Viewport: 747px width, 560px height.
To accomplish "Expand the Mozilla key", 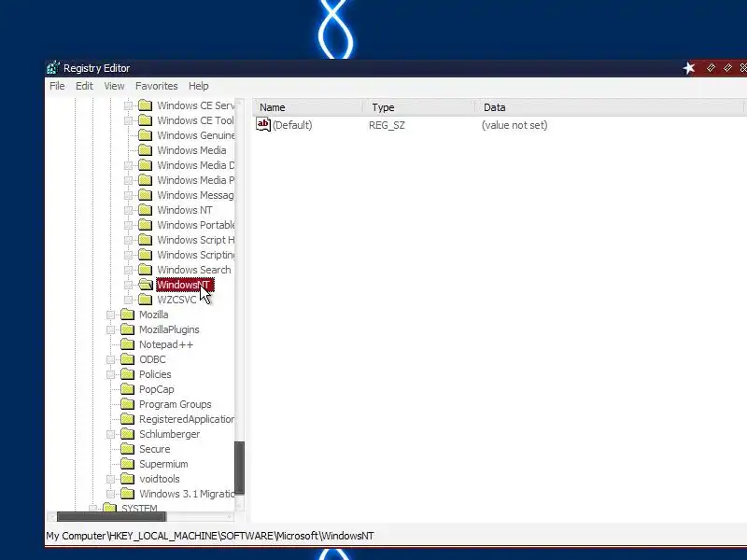I will 110,315.
